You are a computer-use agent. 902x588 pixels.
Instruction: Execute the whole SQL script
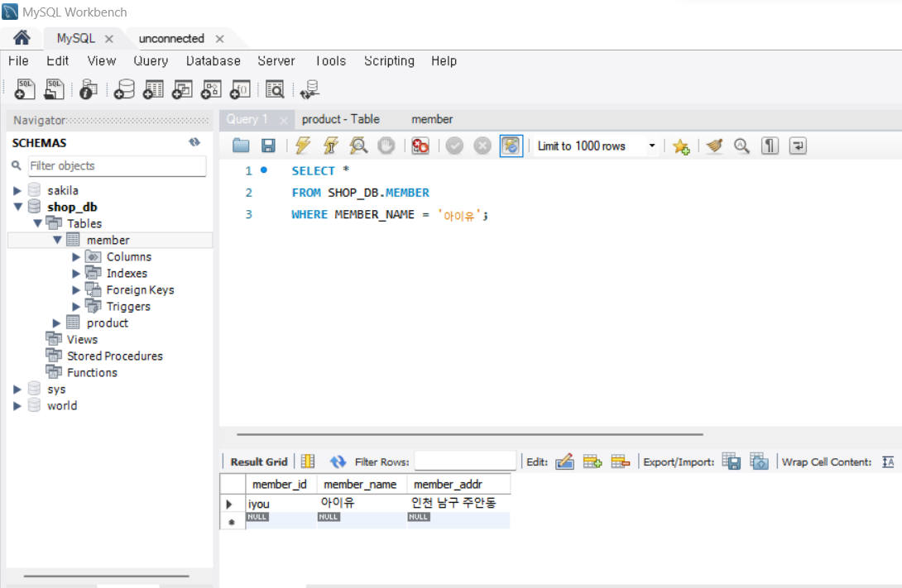click(303, 146)
